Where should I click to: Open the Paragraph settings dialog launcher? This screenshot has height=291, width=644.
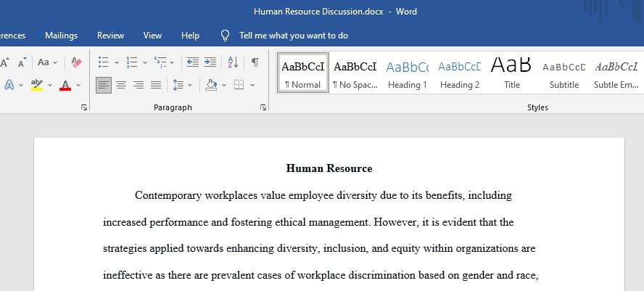[263, 107]
